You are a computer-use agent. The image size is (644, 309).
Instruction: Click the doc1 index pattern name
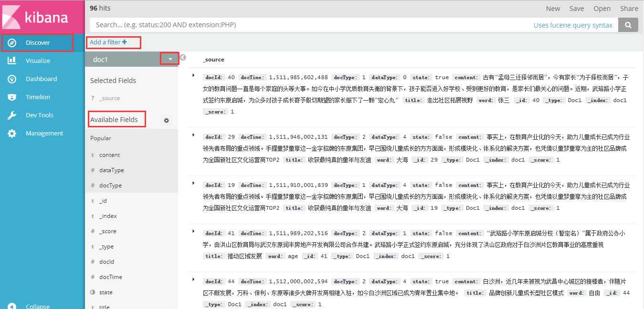(101, 59)
